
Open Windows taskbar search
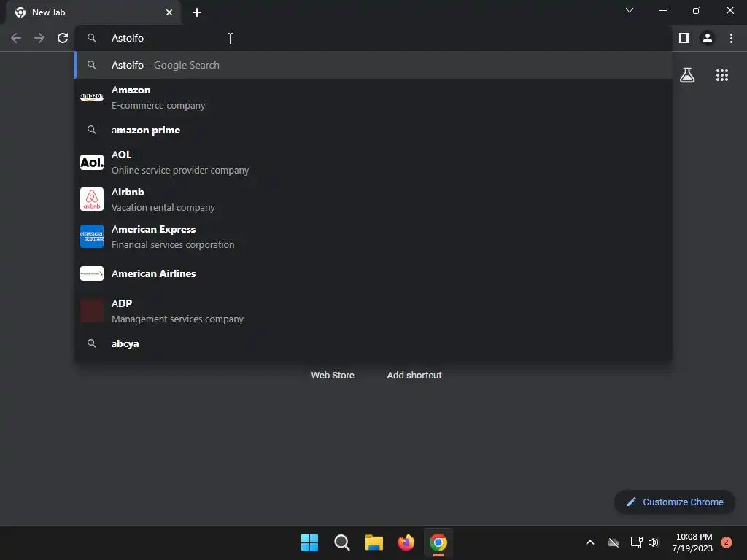[341, 542]
